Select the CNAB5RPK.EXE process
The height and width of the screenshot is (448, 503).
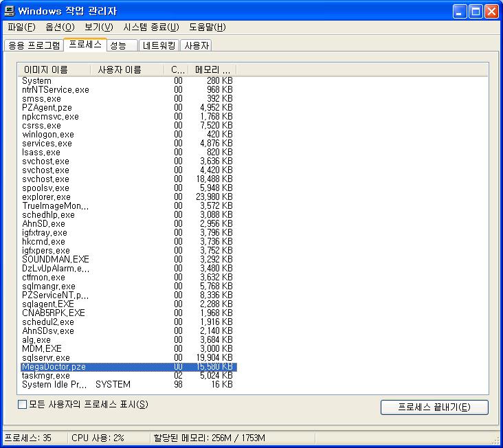pos(128,313)
